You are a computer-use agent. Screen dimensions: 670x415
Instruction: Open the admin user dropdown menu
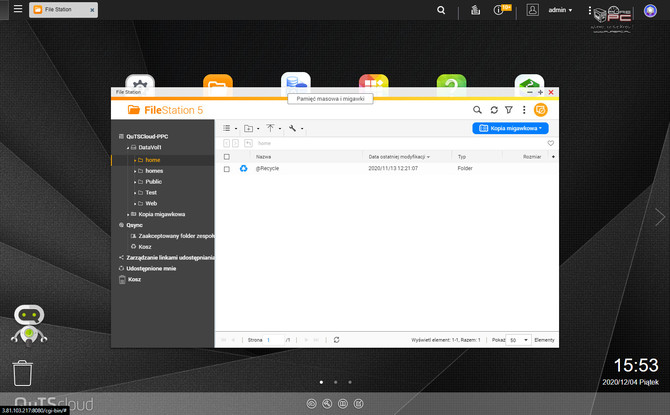pos(560,10)
